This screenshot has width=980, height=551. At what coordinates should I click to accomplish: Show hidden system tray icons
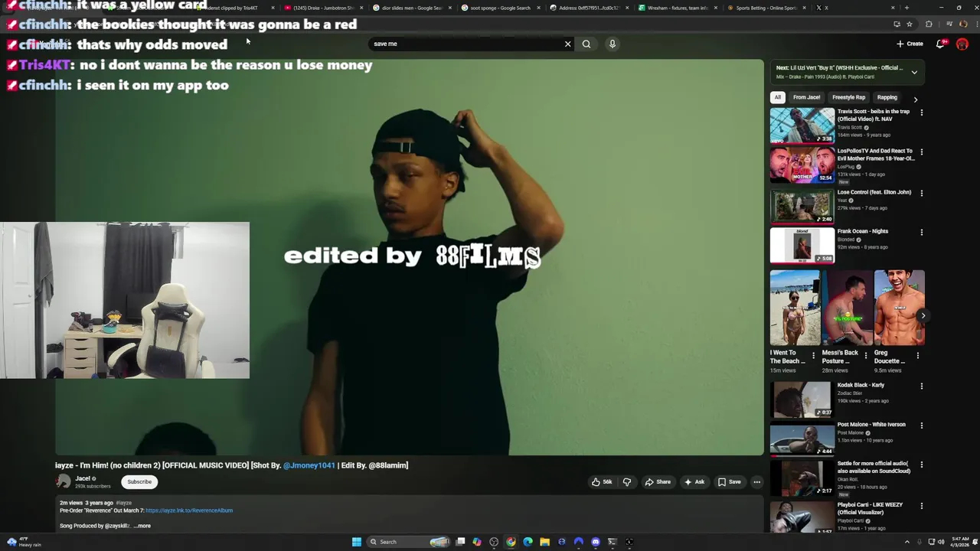click(x=906, y=542)
